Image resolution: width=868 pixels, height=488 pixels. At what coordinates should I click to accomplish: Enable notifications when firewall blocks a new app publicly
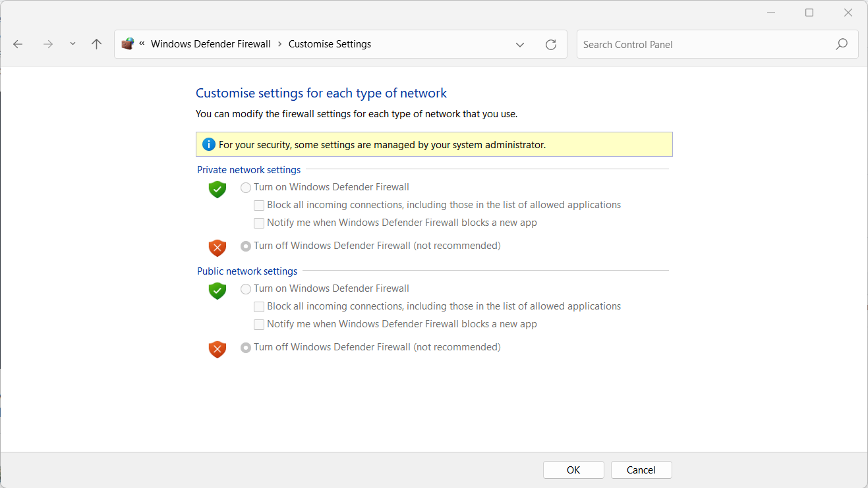(258, 324)
